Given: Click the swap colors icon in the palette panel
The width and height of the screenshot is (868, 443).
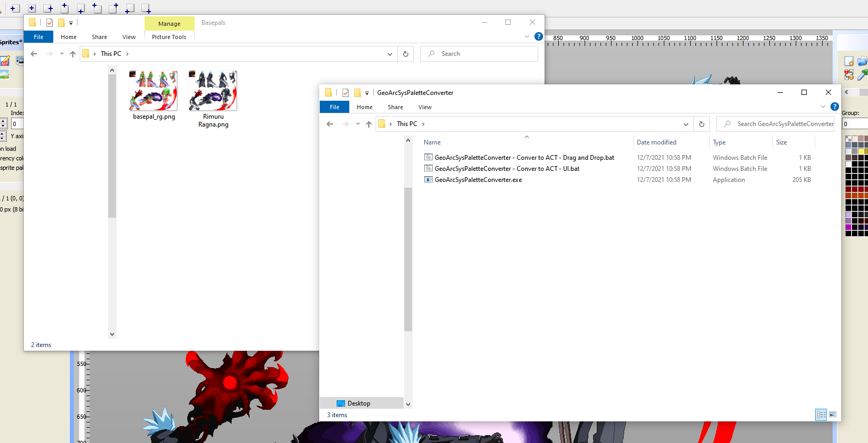Looking at the screenshot, I should 849,75.
